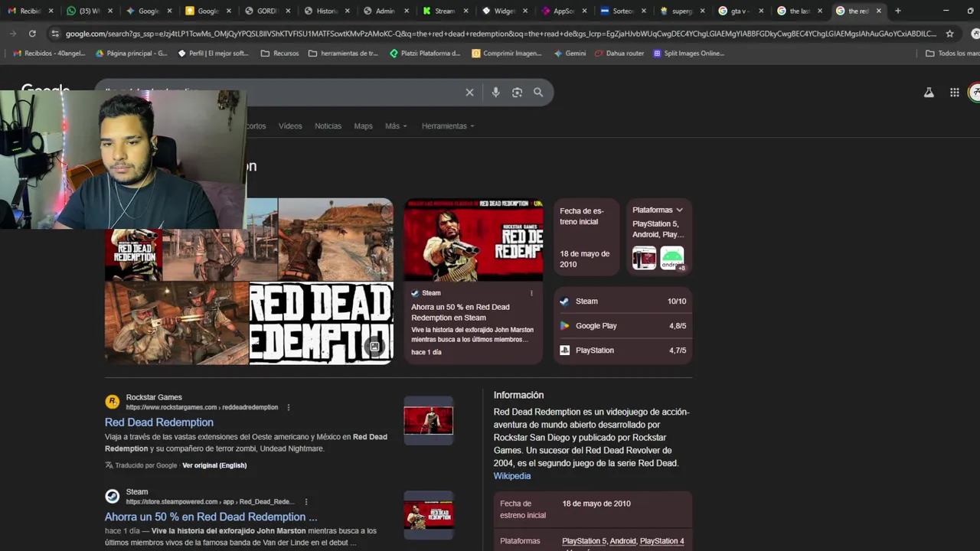Click Ver original (English)

coord(214,465)
